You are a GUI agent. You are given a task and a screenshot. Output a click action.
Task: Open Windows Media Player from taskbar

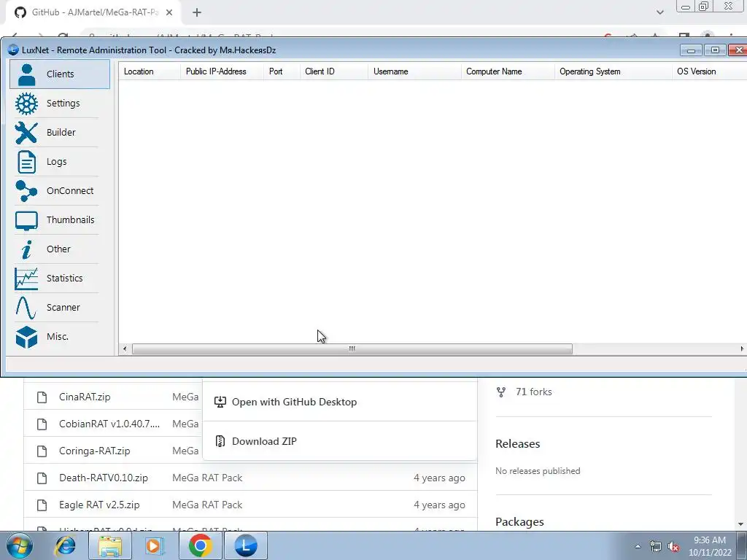154,545
